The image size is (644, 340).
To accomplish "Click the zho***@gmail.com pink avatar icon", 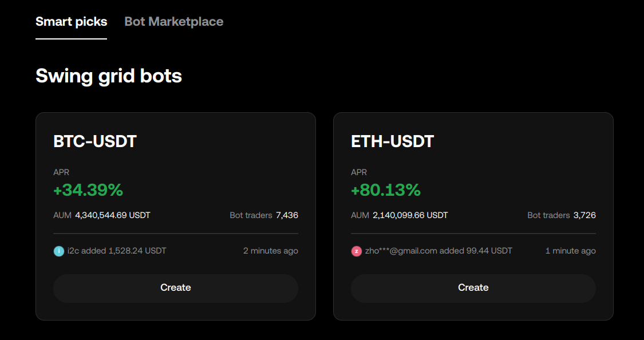I will coord(355,251).
